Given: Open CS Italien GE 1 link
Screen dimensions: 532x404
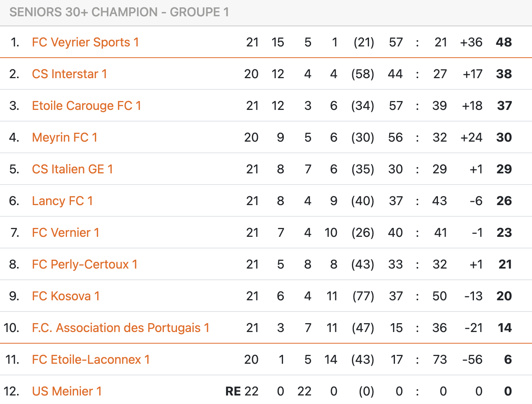Looking at the screenshot, I should [72, 169].
